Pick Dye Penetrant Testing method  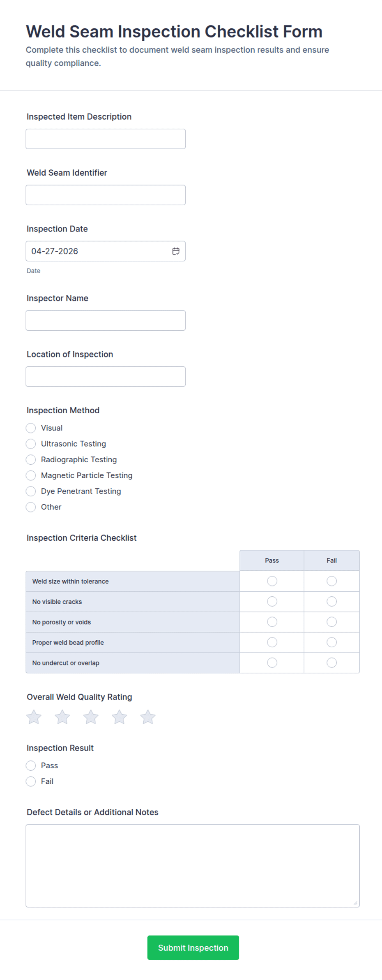coord(31,491)
